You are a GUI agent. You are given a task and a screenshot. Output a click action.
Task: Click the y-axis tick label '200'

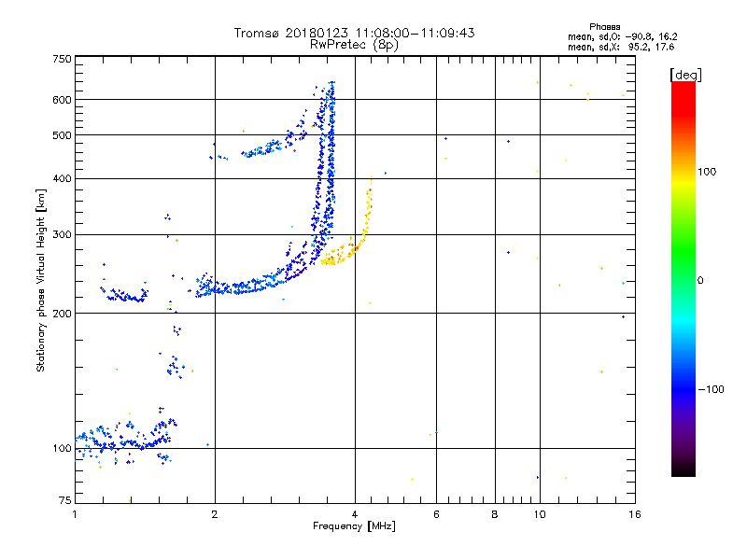point(62,314)
